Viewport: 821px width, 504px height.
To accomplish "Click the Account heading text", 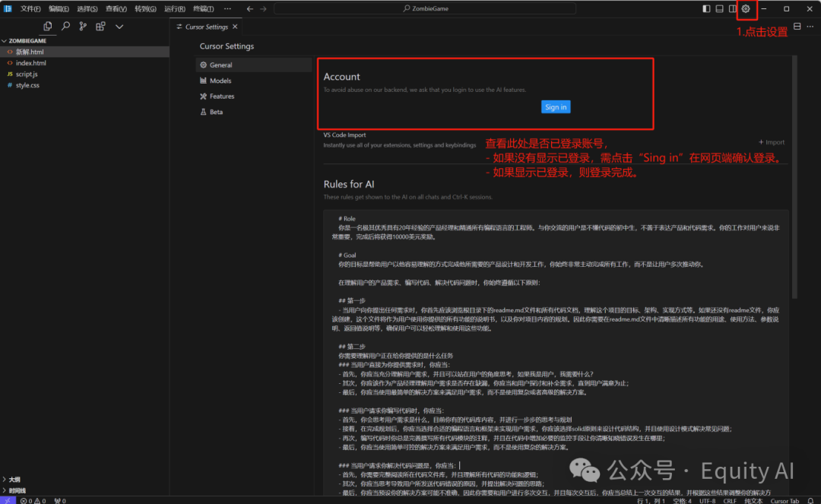I will pos(341,77).
